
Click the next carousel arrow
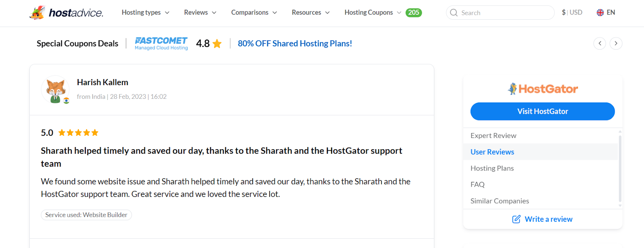[615, 43]
